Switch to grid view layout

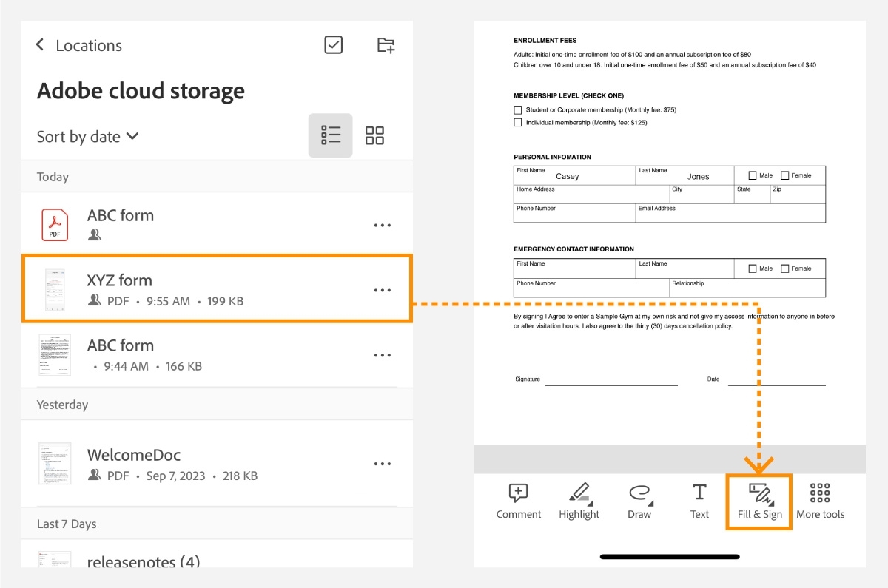click(x=374, y=135)
